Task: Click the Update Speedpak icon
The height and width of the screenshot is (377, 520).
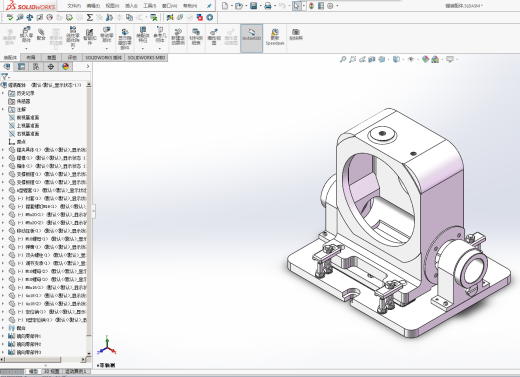Action: pos(275,37)
